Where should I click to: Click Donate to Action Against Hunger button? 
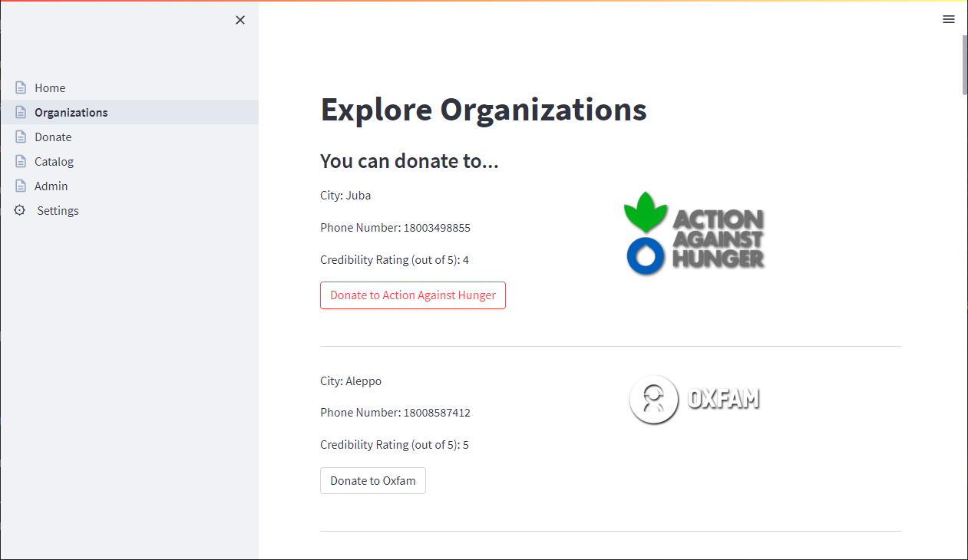coord(413,295)
